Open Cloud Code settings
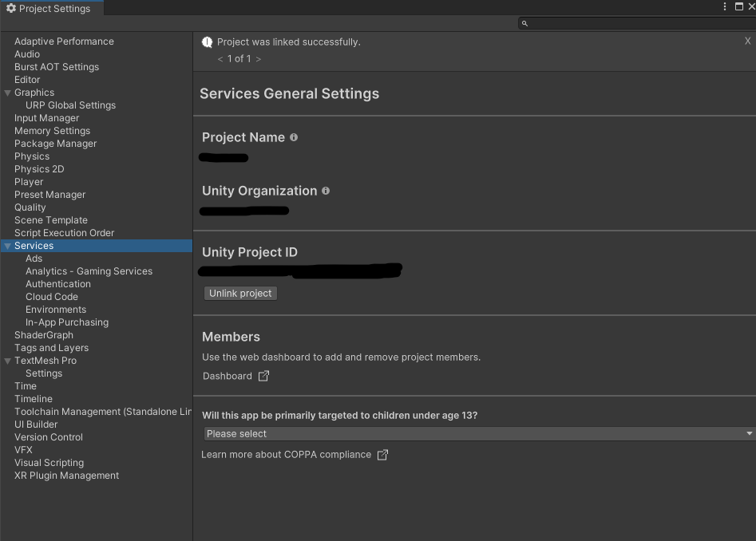Image resolution: width=756 pixels, height=541 pixels. point(52,297)
